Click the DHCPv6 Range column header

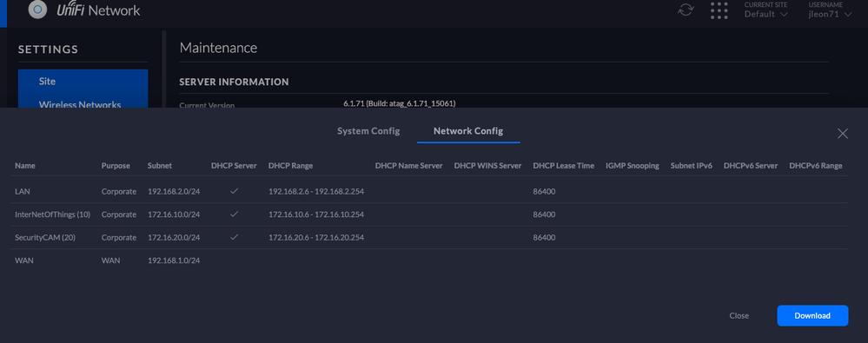point(816,166)
